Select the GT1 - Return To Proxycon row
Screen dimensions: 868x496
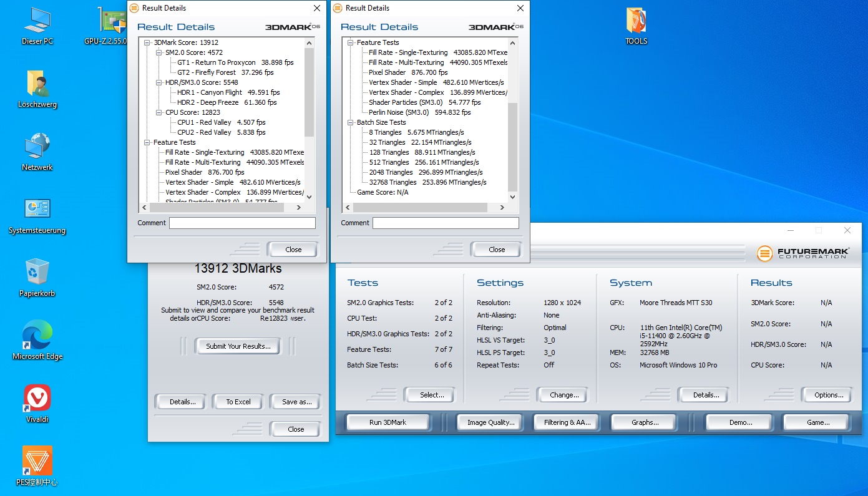coord(235,62)
